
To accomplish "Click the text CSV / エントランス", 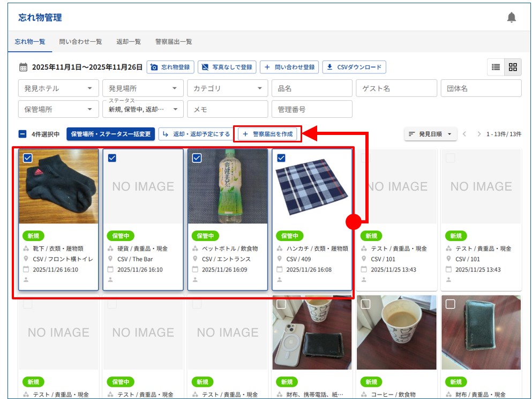I will pos(226,259).
